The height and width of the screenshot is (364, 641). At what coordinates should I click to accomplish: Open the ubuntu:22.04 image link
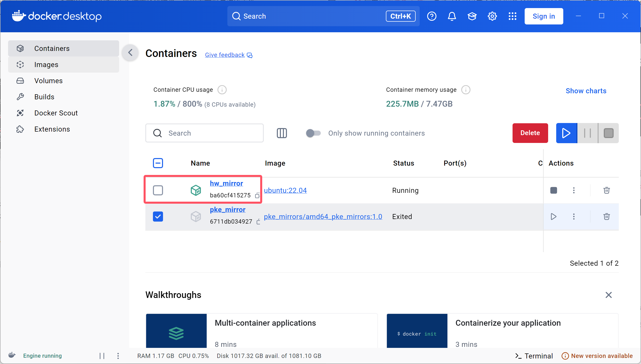point(285,190)
